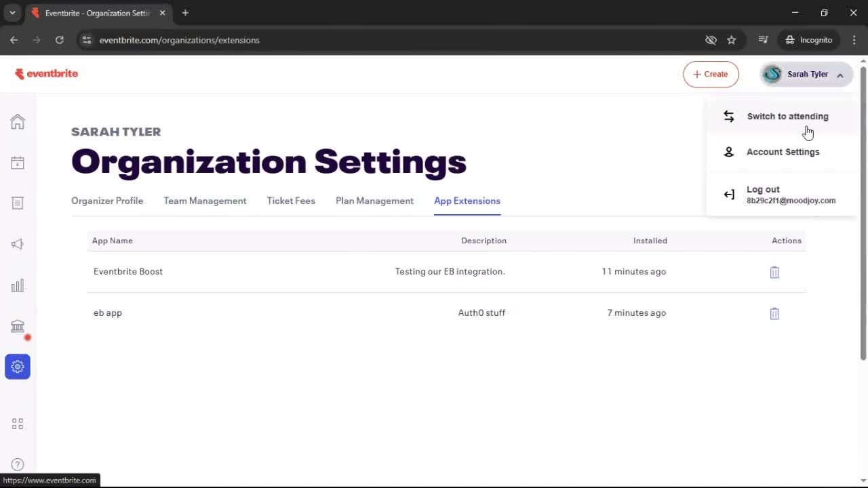Screen dimensions: 868x488
Task: Open a new browser tab
Action: (x=185, y=13)
